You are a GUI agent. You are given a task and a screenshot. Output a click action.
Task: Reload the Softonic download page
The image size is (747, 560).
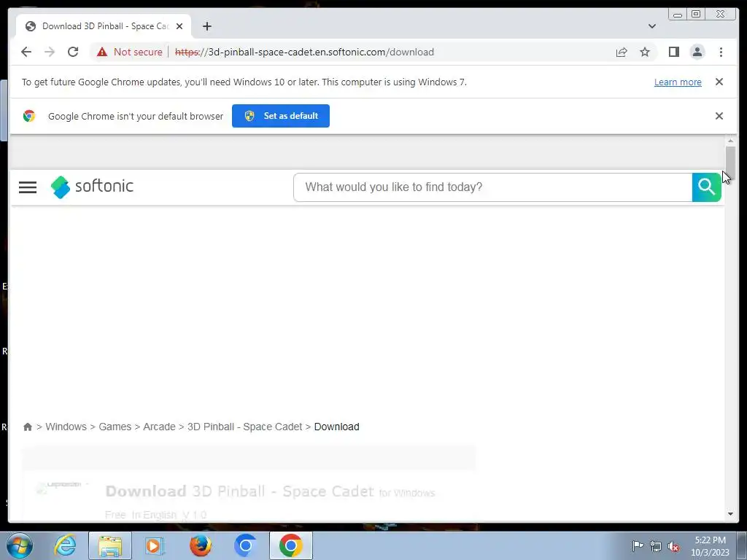pos(73,52)
